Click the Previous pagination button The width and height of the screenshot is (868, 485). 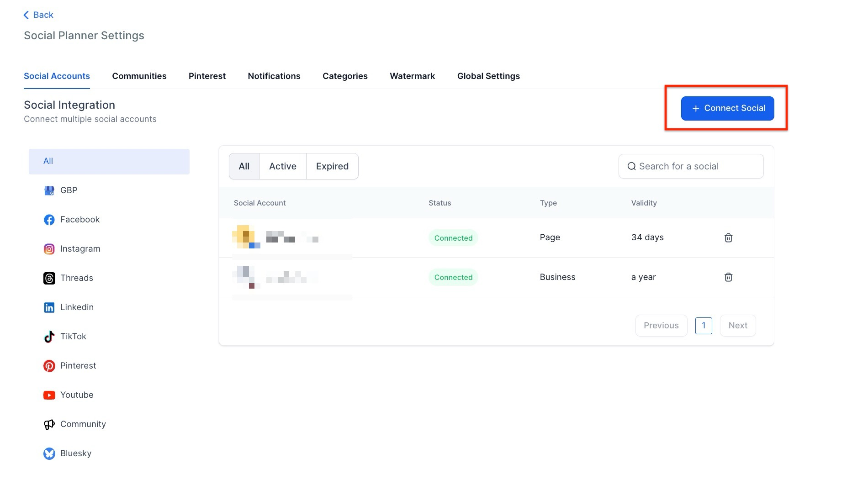661,326
